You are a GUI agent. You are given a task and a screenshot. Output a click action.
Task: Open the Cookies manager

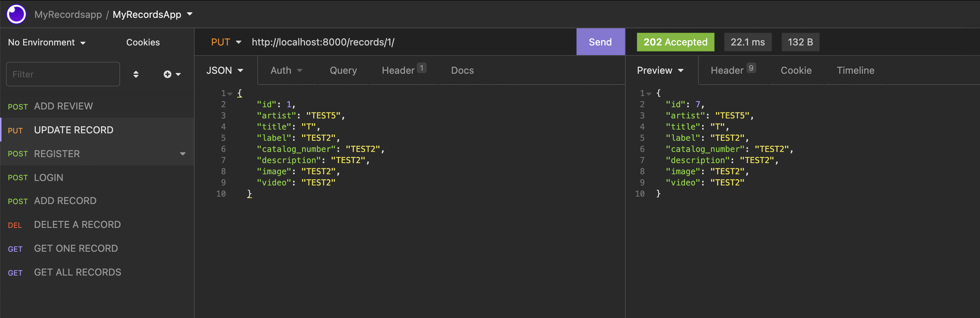pos(143,42)
